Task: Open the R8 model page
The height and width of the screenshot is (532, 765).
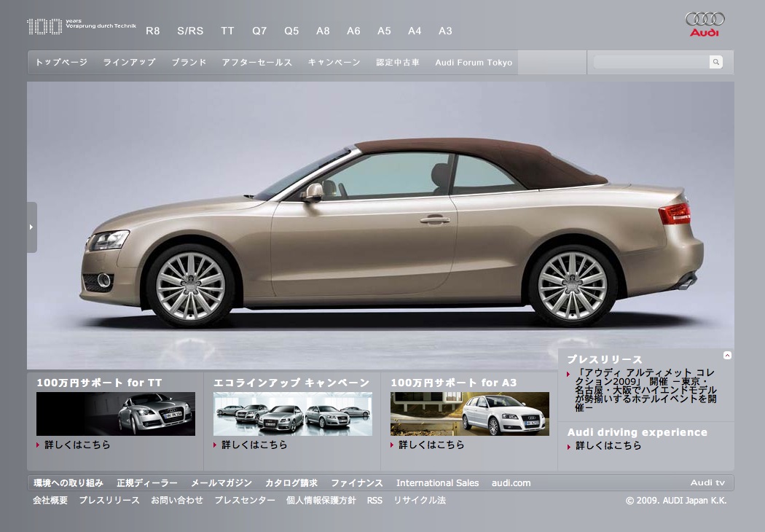Action: tap(153, 31)
